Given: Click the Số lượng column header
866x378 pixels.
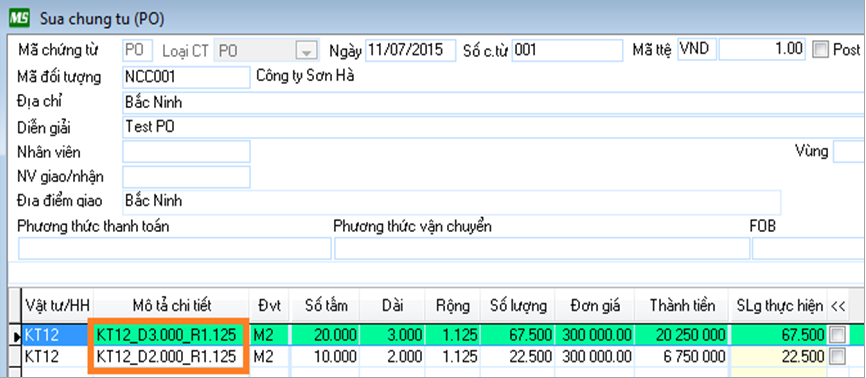Looking at the screenshot, I should click(x=518, y=306).
